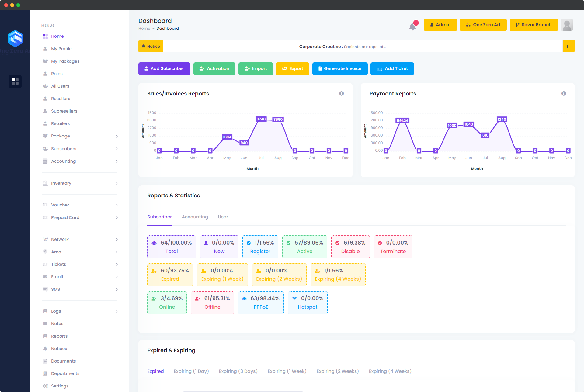Open the notification bell
This screenshot has width=584, height=392.
[x=413, y=26]
